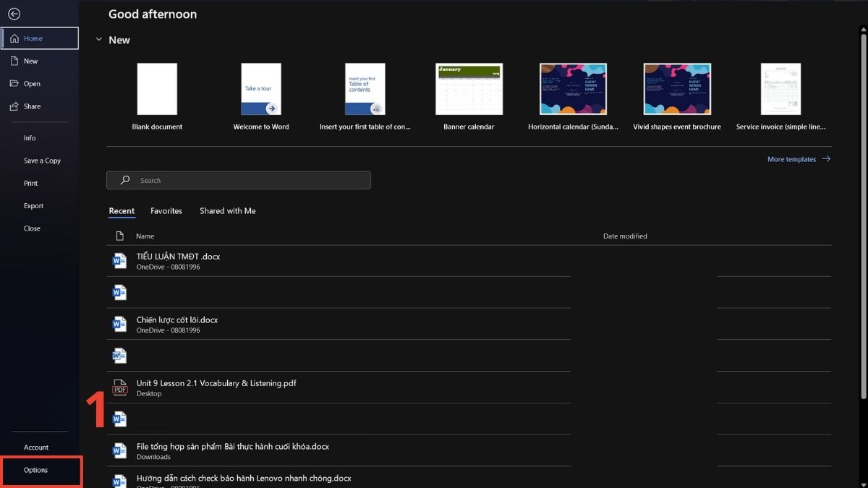
Task: Open the Export page from the sidebar
Action: [x=33, y=205]
